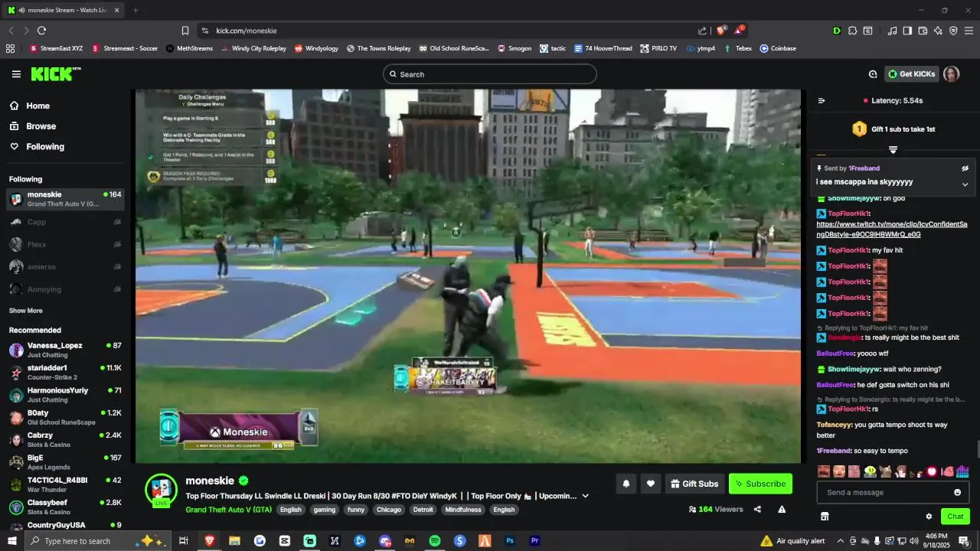This screenshot has width=980, height=551.
Task: Click the Windows Start button
Action: click(x=12, y=541)
